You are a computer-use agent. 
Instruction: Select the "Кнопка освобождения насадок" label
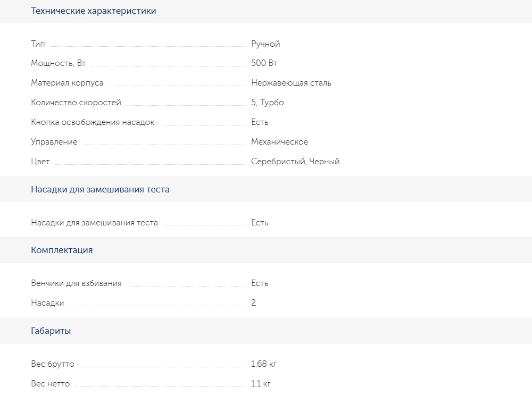click(x=93, y=122)
